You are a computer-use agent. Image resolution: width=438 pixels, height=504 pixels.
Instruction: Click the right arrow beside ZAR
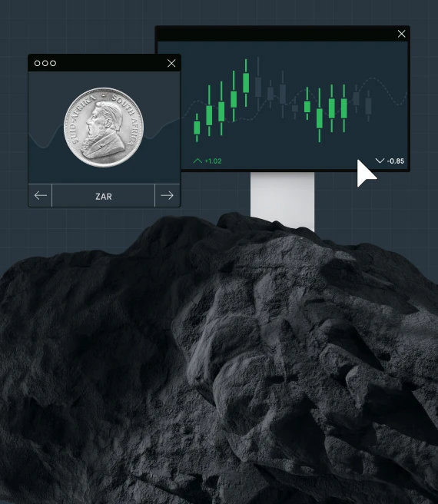167,195
